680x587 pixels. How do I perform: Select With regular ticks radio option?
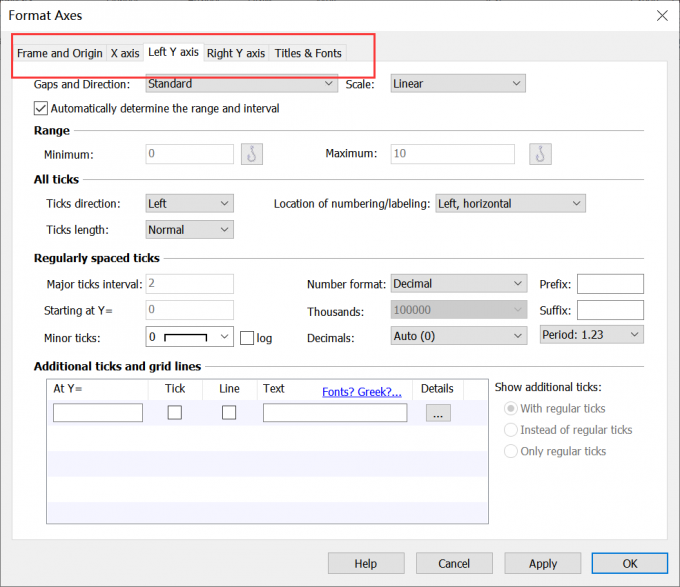coord(510,408)
